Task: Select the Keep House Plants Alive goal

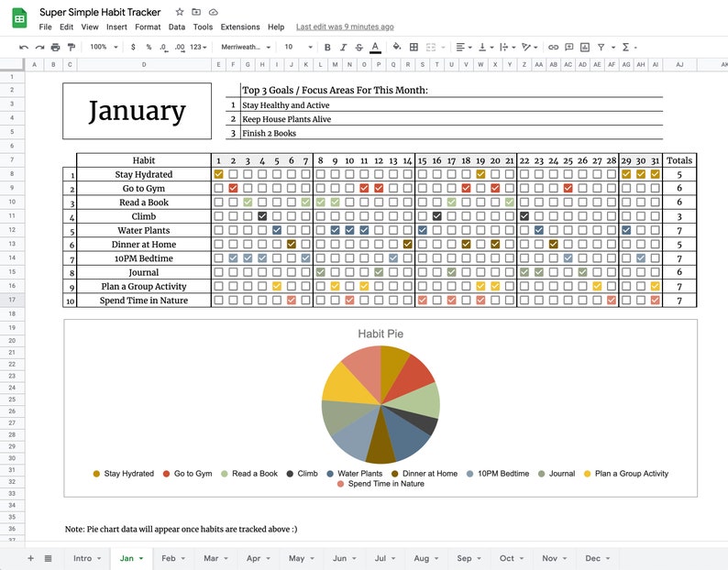Action: coord(286,119)
